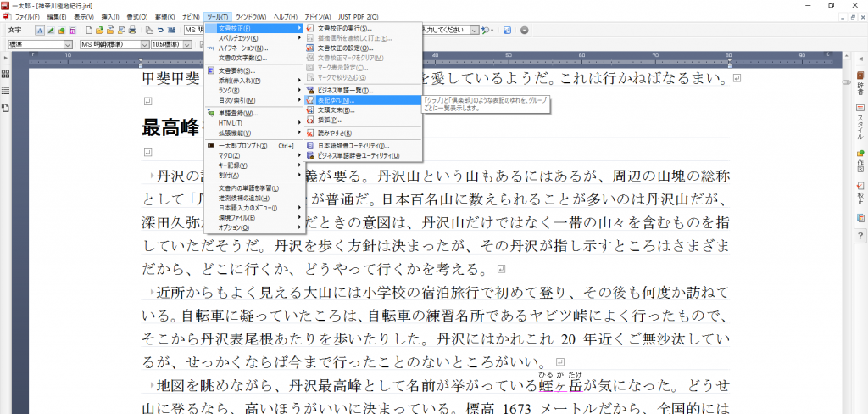The height and width of the screenshot is (414, 868).
Task: Choose 文書校正の実行 menu entry
Action: [x=342, y=28]
